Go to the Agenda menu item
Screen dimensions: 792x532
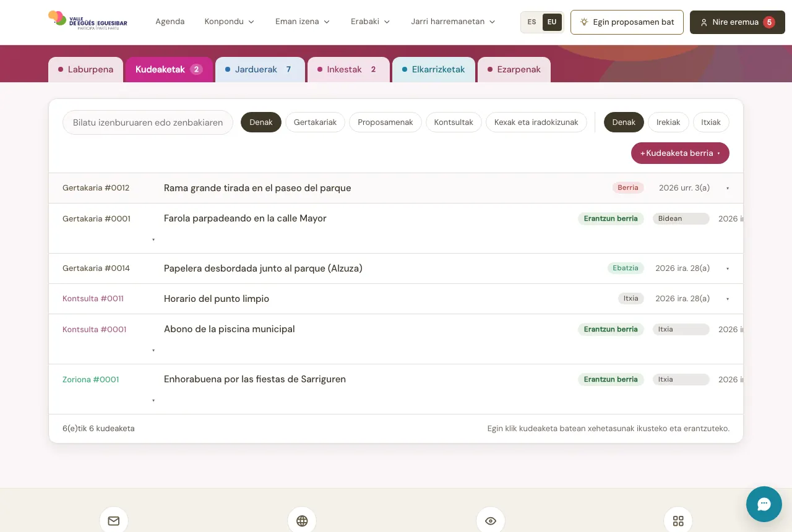point(170,22)
